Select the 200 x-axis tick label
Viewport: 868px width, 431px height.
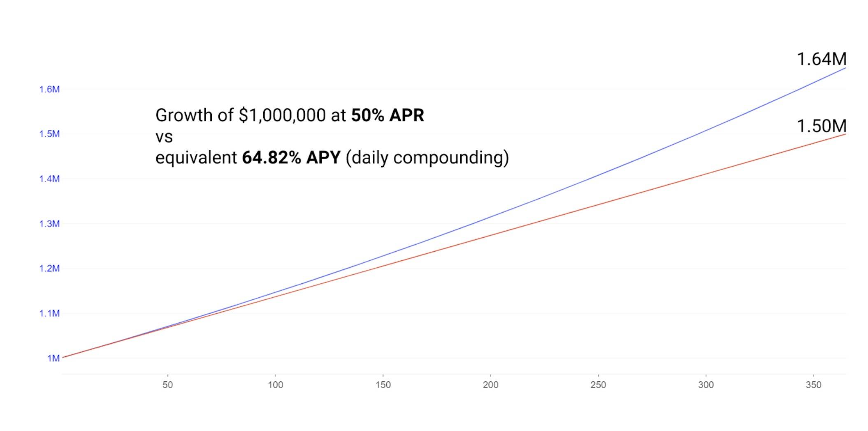(x=490, y=385)
